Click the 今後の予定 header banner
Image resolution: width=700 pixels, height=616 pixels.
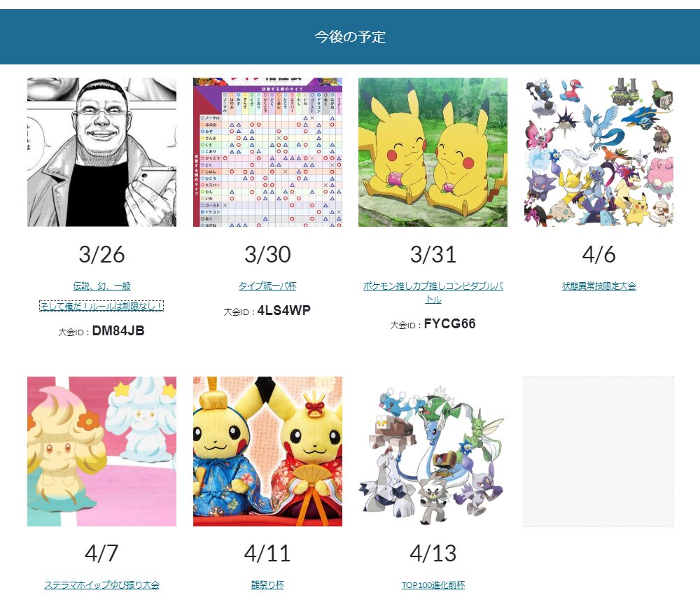[x=350, y=36]
